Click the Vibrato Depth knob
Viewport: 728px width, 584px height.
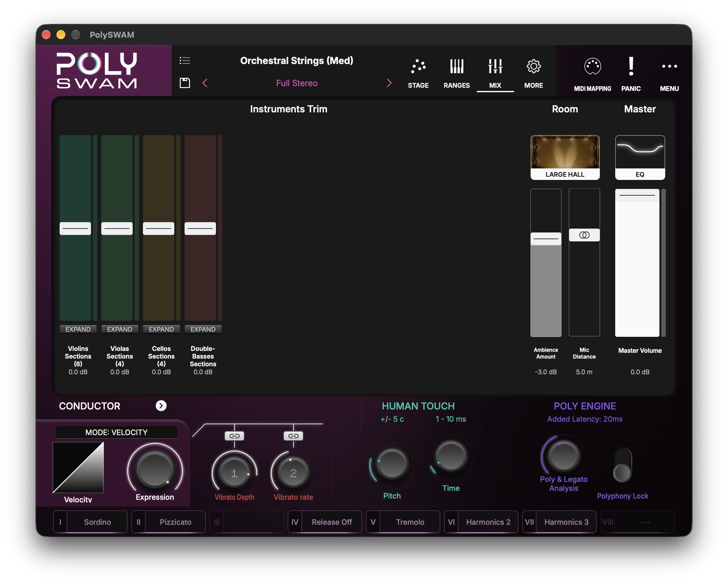coord(234,473)
